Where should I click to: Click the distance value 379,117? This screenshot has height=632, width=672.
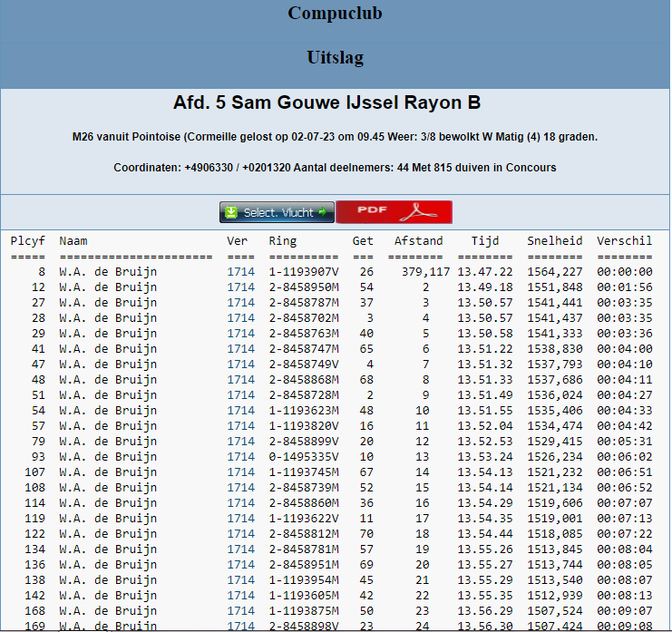[425, 272]
